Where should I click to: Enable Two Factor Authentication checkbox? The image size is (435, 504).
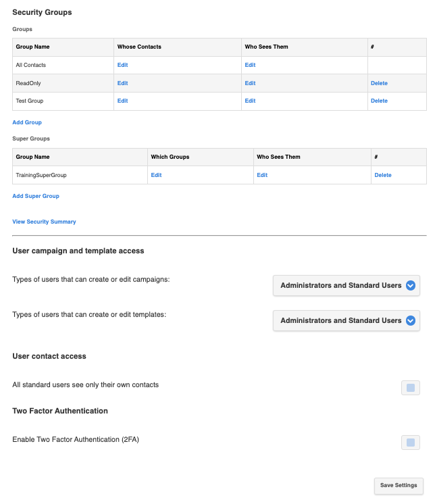tap(410, 443)
